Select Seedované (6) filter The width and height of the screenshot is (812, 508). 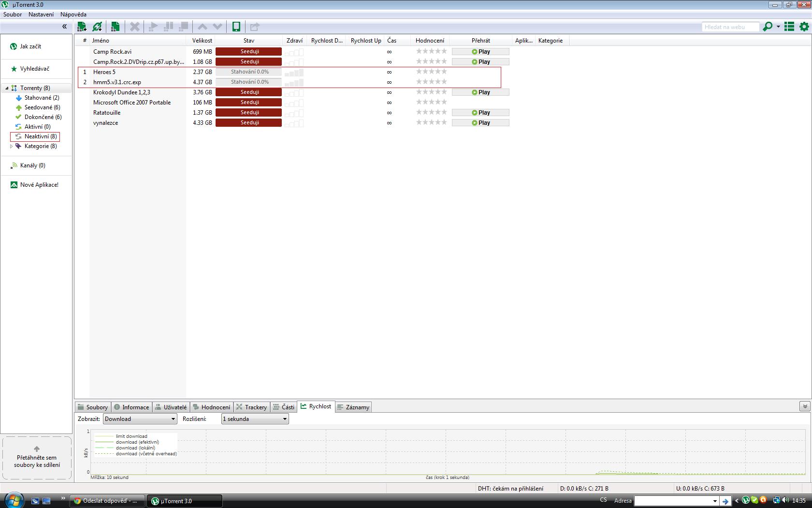(x=42, y=107)
